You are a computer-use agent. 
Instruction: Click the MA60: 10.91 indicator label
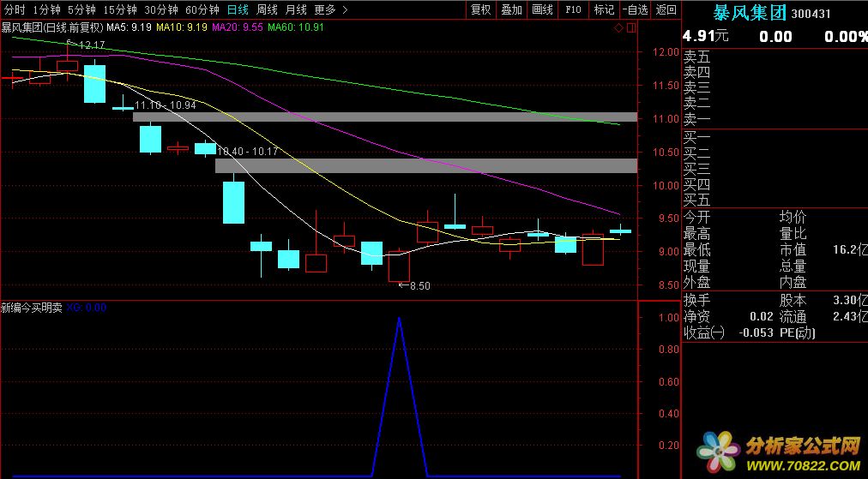[296, 27]
